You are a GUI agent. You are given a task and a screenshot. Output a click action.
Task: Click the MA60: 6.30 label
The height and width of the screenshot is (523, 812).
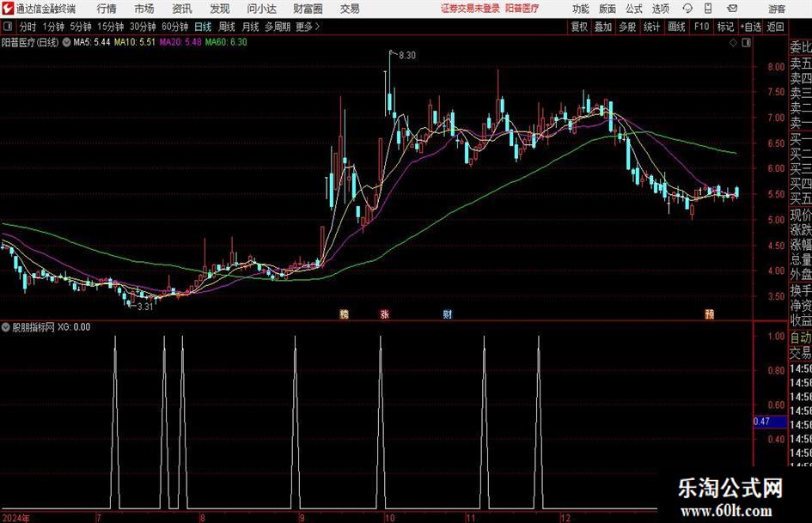(x=226, y=42)
